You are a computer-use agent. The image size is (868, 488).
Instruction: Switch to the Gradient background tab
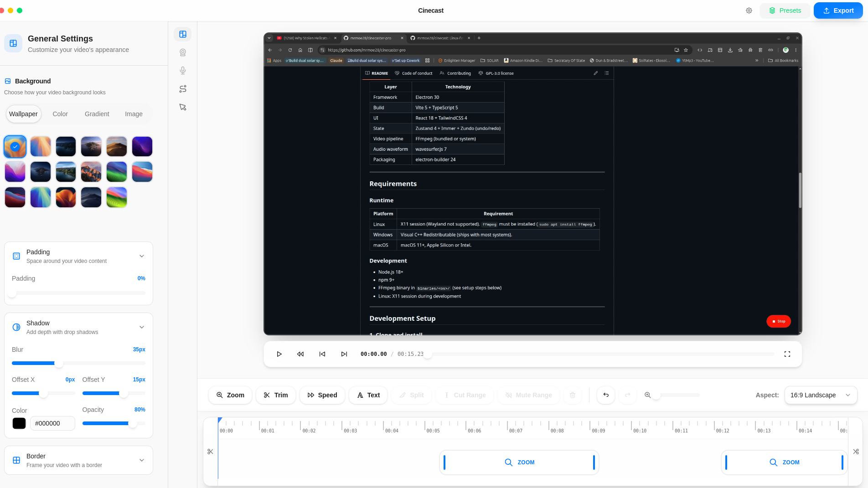pyautogui.click(x=97, y=114)
